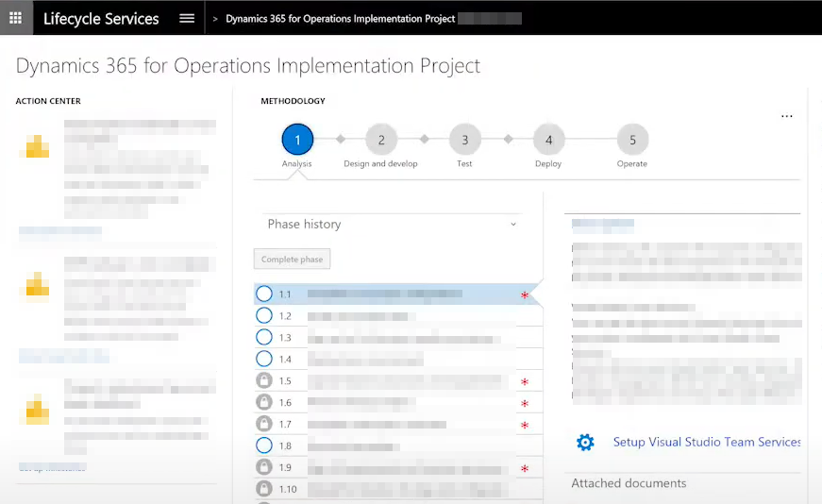Select task row 1.9
This screenshot has width=822, height=504.
[398, 467]
